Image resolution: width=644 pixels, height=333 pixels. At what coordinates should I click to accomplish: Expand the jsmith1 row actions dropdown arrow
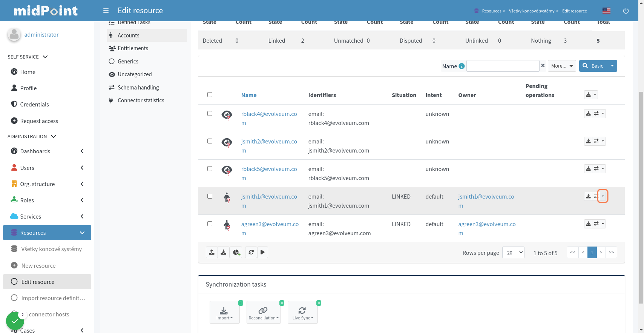coord(603,196)
